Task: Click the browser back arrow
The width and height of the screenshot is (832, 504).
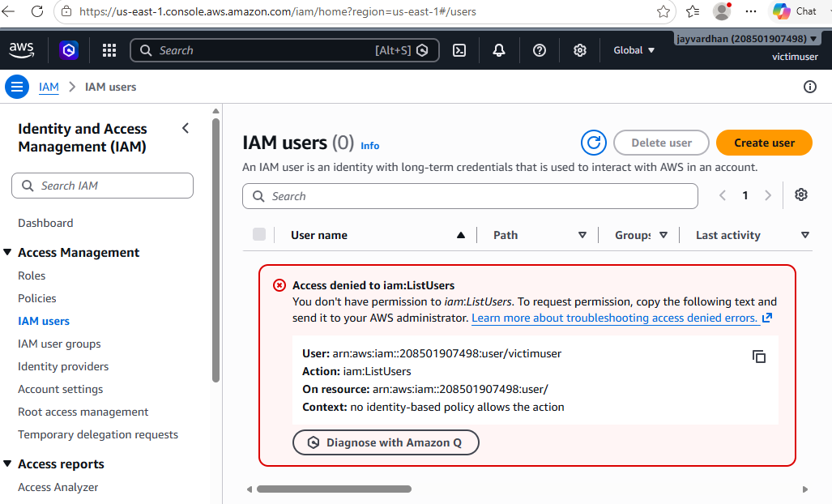Action: click(8, 11)
